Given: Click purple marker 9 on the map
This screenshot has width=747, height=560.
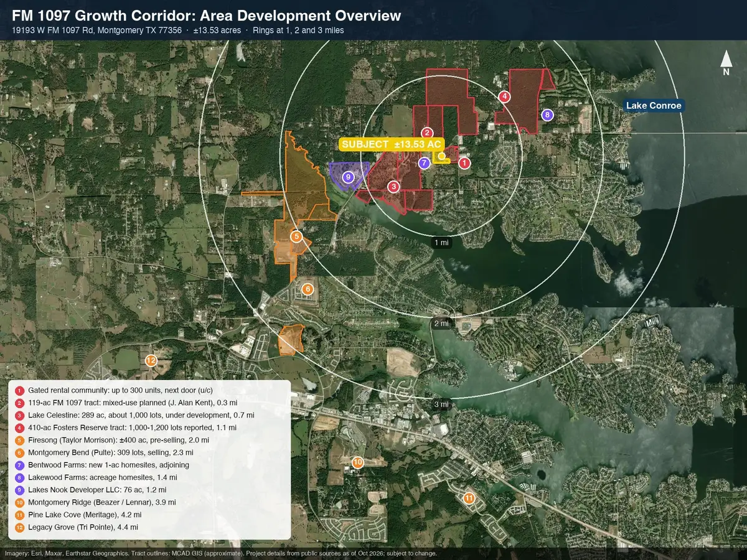Looking at the screenshot, I should (348, 177).
